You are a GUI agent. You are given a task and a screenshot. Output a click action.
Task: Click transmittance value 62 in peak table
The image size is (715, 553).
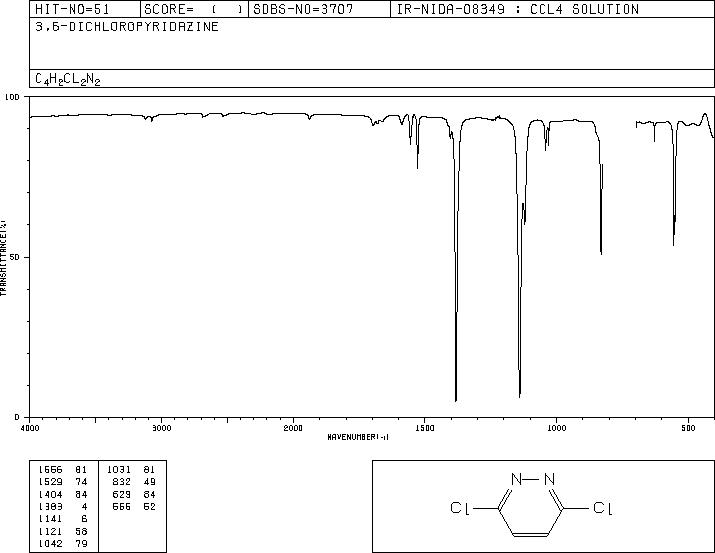pyautogui.click(x=150, y=506)
